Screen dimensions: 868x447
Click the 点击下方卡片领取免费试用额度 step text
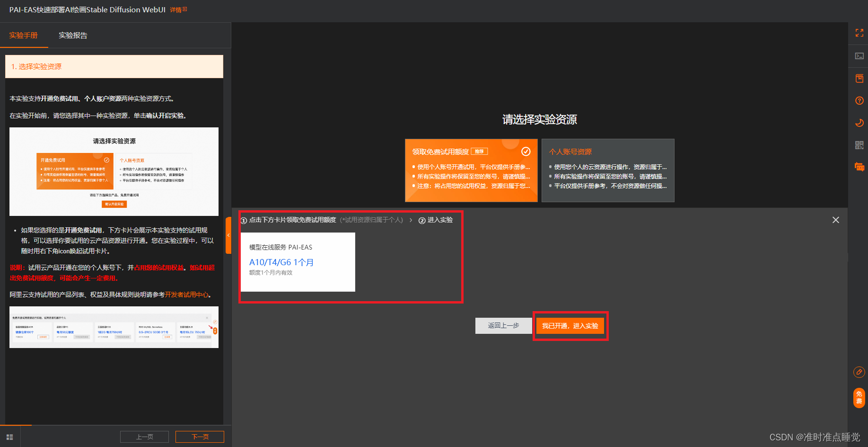point(292,220)
